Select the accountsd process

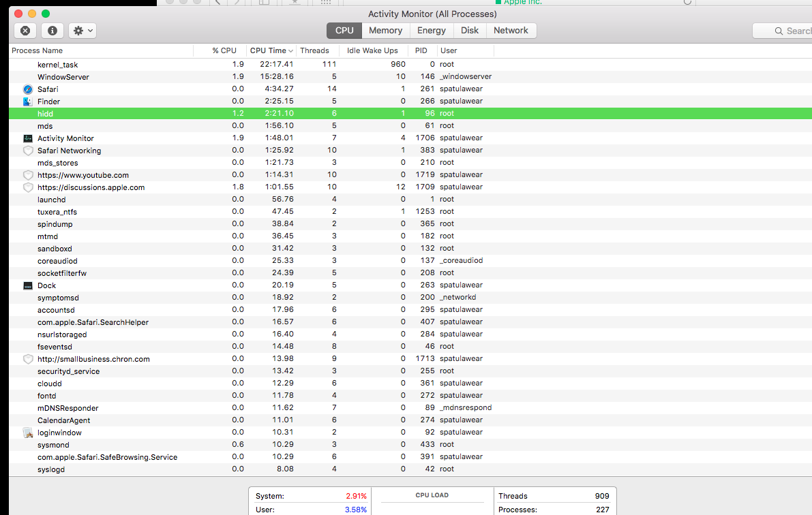[x=410, y=309]
